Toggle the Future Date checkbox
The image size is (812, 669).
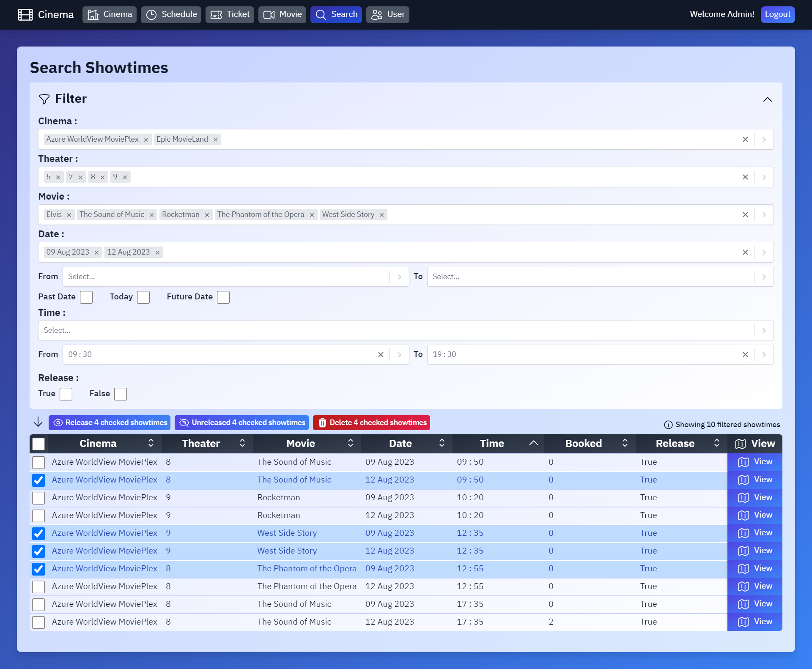pyautogui.click(x=223, y=297)
